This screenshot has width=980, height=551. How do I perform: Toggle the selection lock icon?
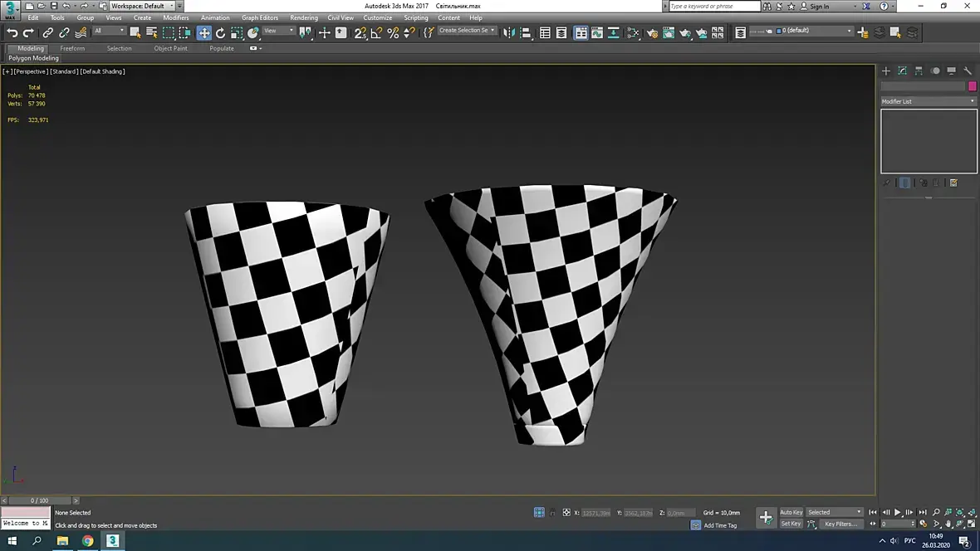(553, 513)
